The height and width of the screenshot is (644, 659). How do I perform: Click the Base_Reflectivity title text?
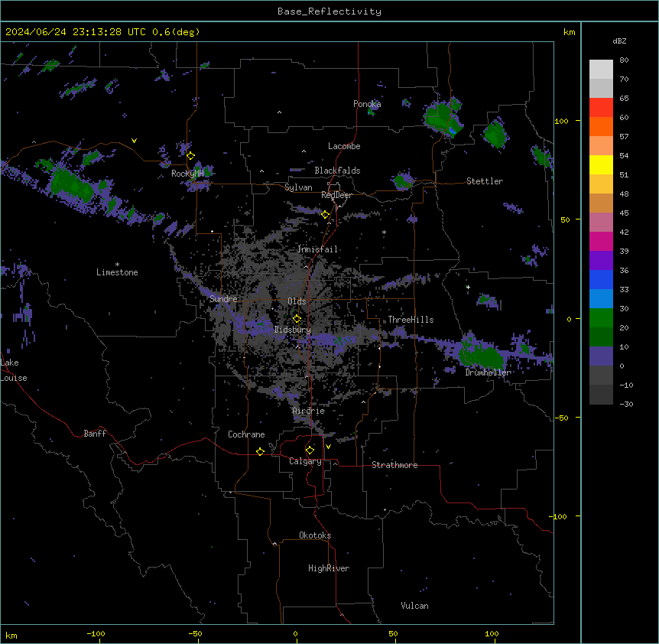[329, 11]
